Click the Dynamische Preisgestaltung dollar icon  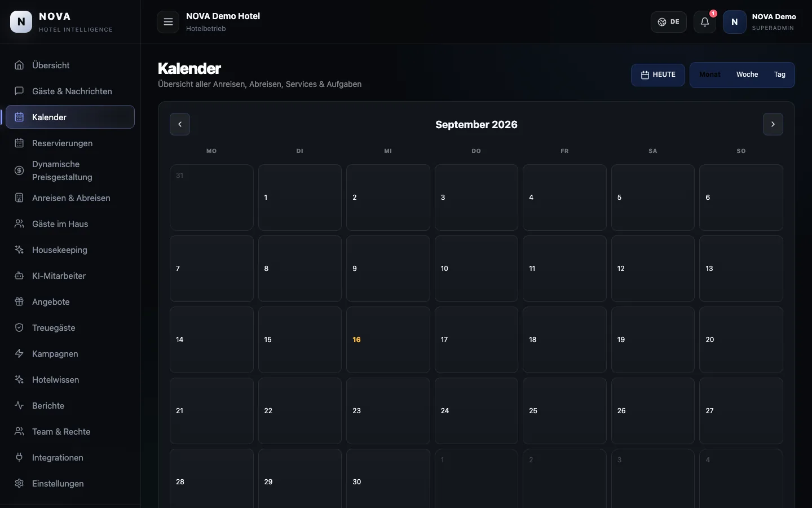tap(19, 170)
